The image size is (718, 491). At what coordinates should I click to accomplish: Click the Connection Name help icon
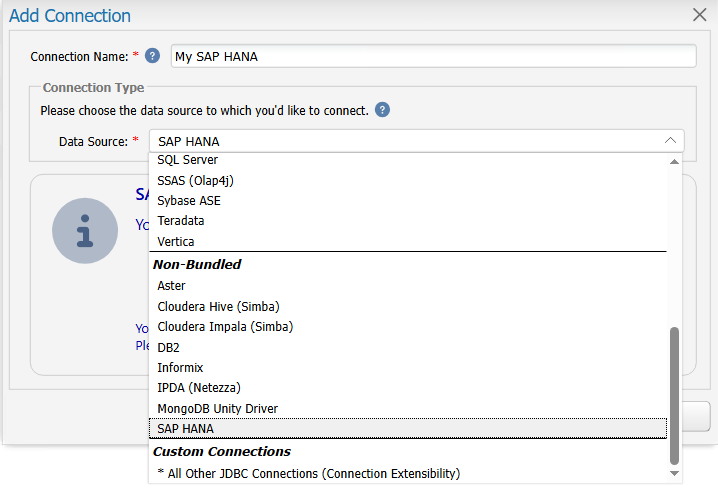pyautogui.click(x=152, y=56)
